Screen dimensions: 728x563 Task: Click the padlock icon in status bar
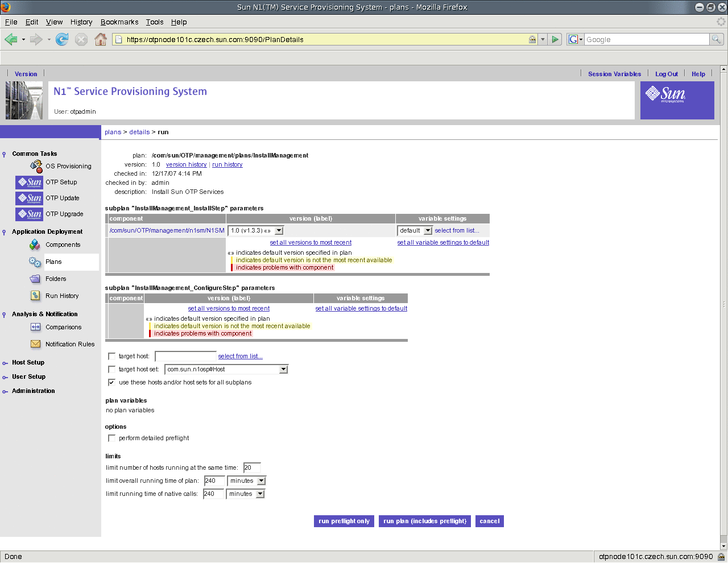pyautogui.click(x=721, y=557)
